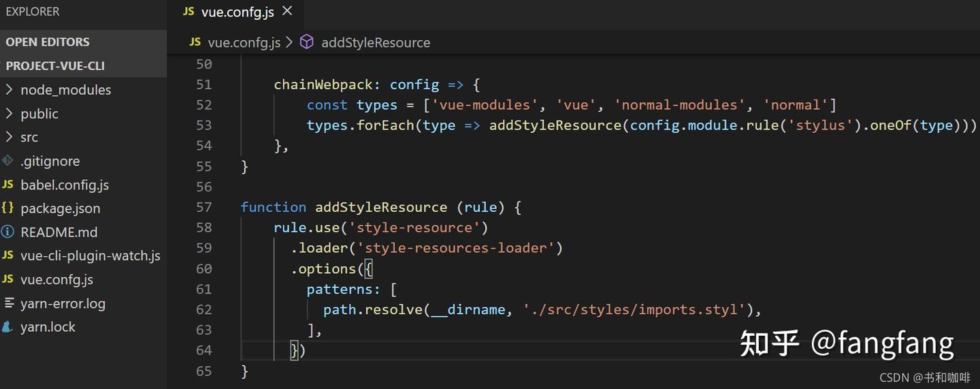Click forEach call on line 53
Screen dimensions: 980x389
pos(385,125)
